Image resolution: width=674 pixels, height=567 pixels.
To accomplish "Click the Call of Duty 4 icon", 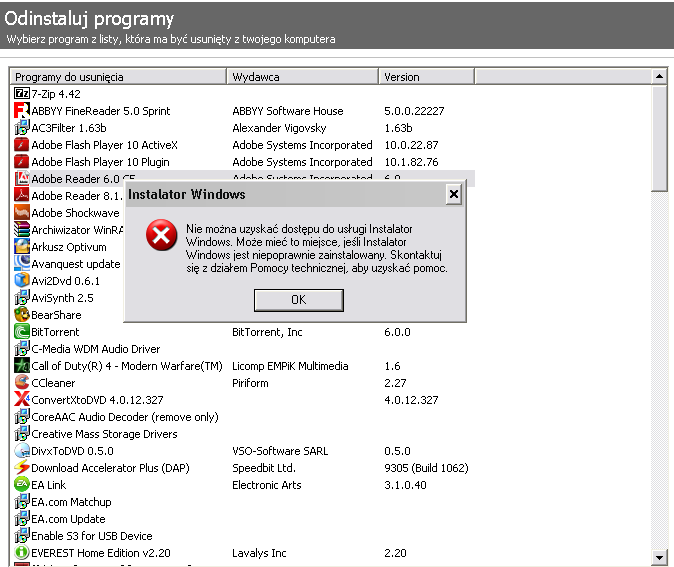I will point(21,365).
